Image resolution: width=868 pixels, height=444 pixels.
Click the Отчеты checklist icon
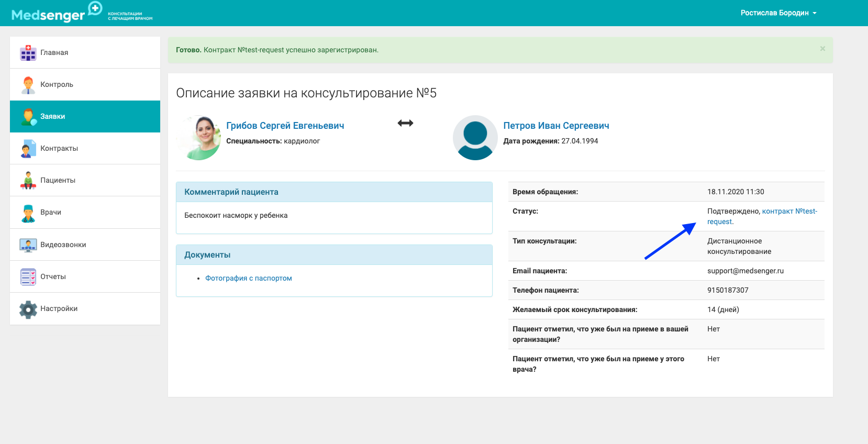pos(28,277)
